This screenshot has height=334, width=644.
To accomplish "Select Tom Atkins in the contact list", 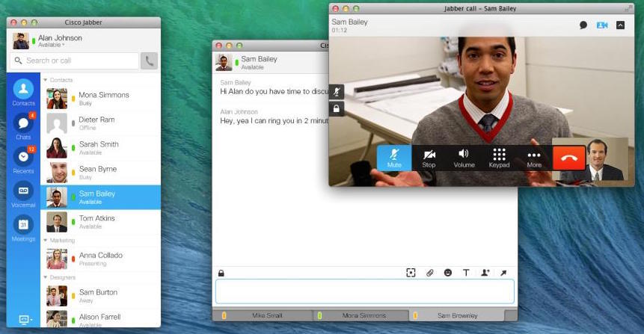I will (x=101, y=222).
